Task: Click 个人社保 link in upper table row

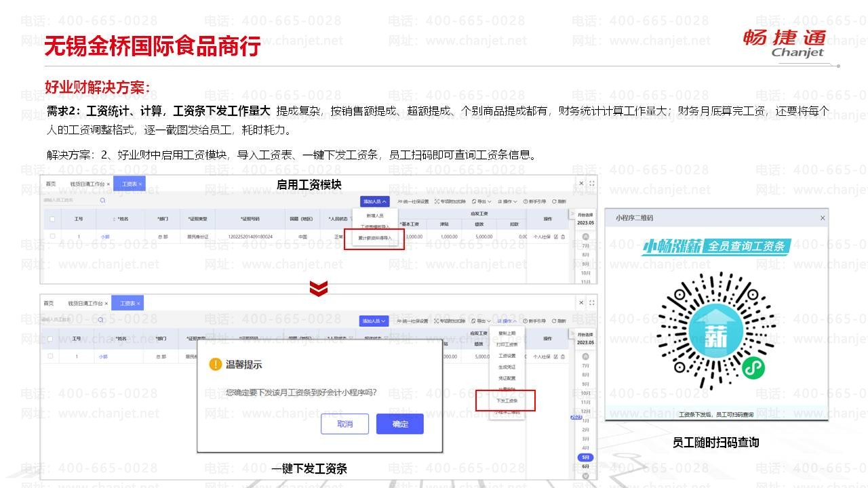Action: pyautogui.click(x=540, y=237)
